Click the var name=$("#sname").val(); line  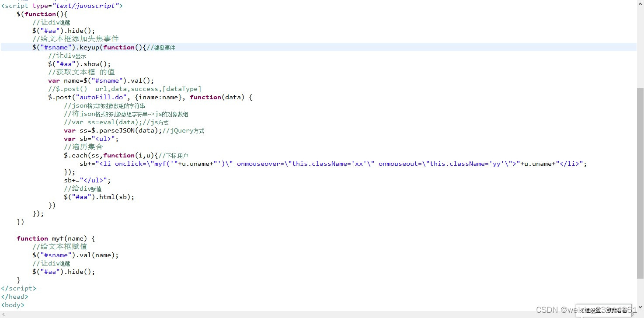[x=101, y=80]
